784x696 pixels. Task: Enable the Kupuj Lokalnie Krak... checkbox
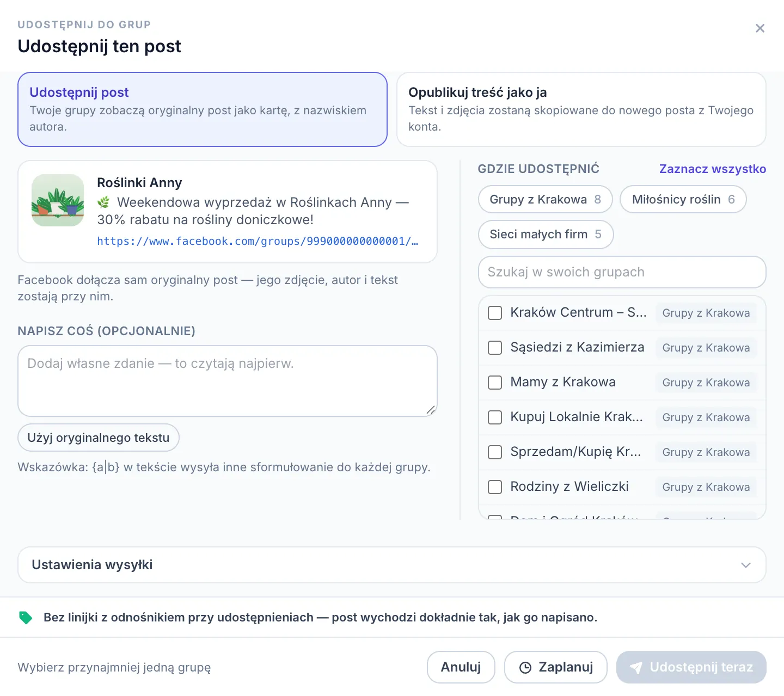[495, 417]
